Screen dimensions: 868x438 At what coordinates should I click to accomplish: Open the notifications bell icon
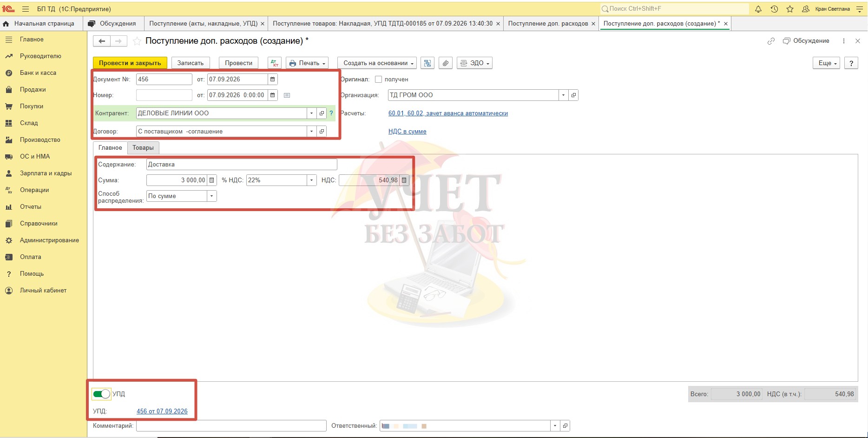point(758,9)
